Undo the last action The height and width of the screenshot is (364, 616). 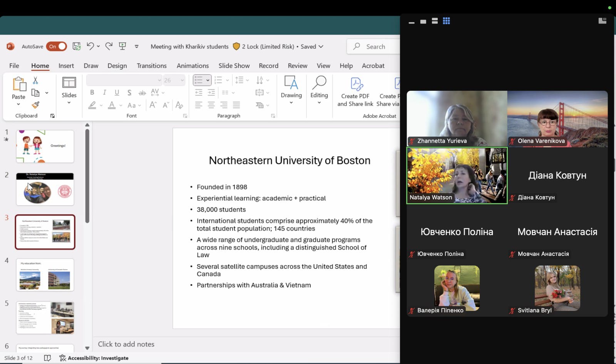[x=90, y=46]
